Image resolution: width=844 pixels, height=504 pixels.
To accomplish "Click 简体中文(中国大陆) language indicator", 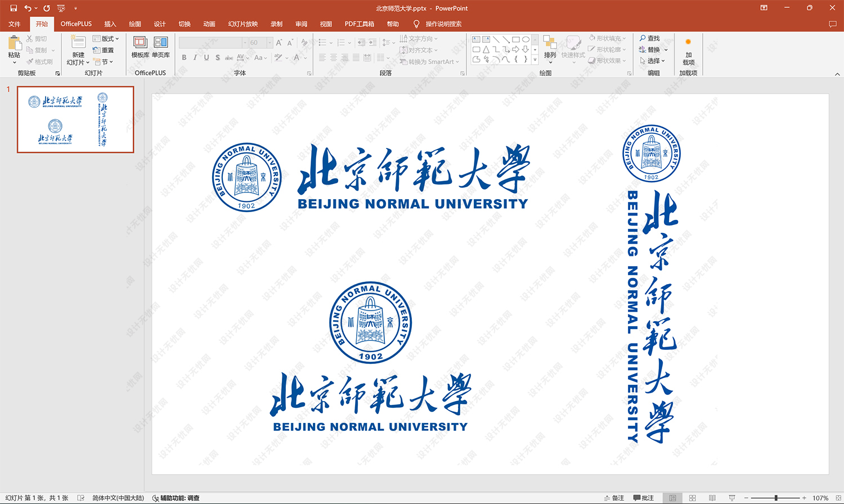I will click(118, 498).
